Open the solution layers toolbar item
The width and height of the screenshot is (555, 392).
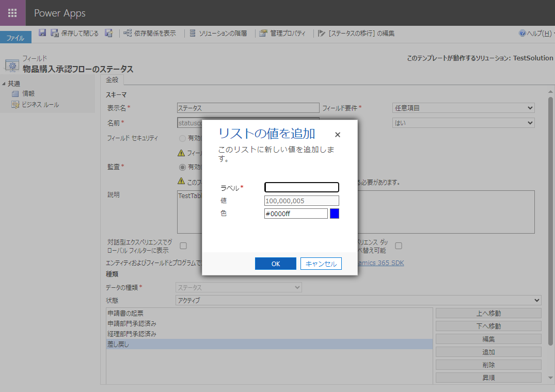coord(218,33)
